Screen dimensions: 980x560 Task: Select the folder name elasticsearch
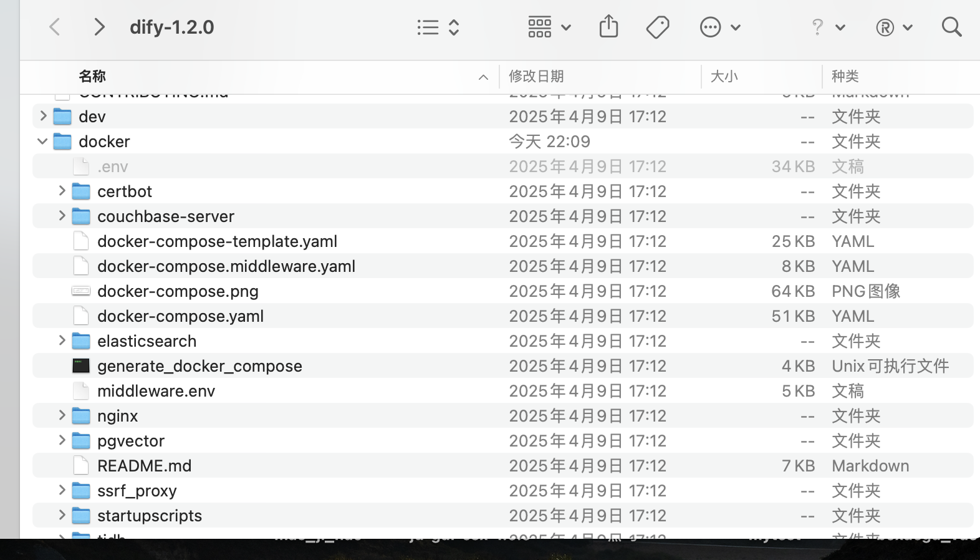pyautogui.click(x=147, y=341)
